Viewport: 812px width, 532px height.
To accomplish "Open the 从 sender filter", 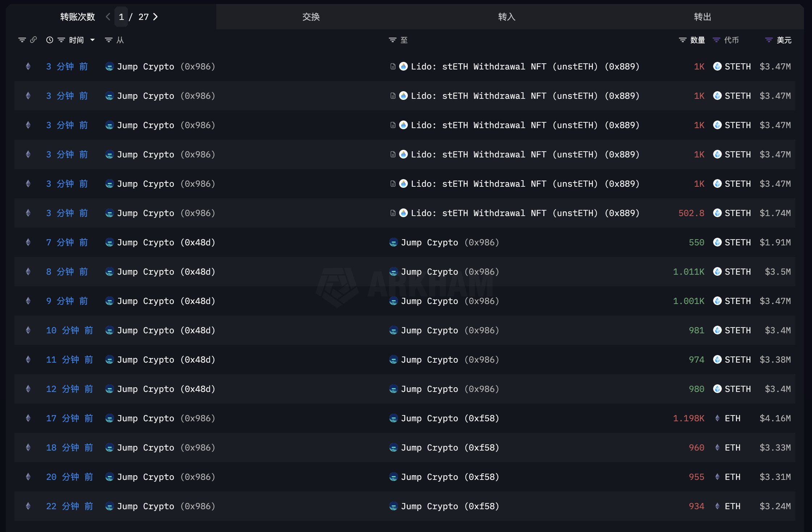I will [x=108, y=40].
